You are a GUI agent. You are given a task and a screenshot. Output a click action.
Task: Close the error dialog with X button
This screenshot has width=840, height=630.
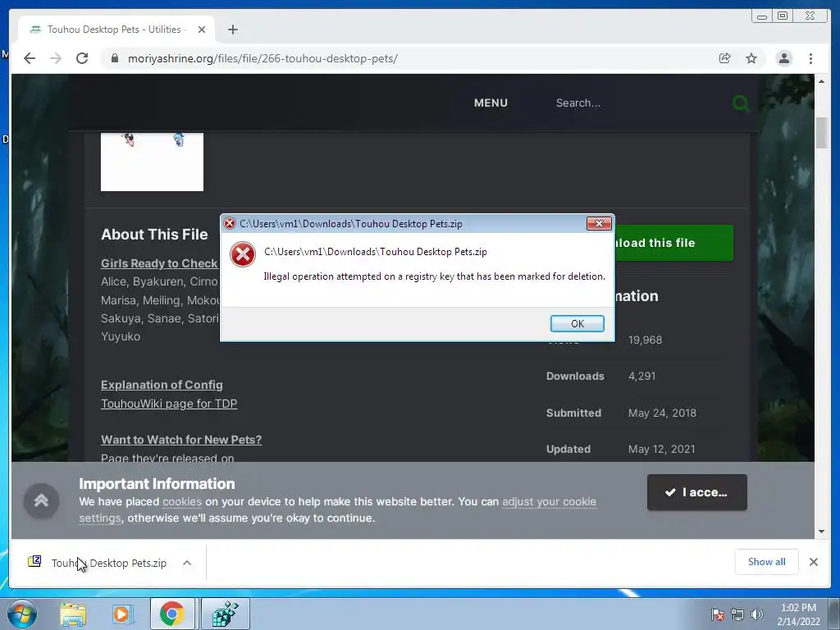[599, 223]
